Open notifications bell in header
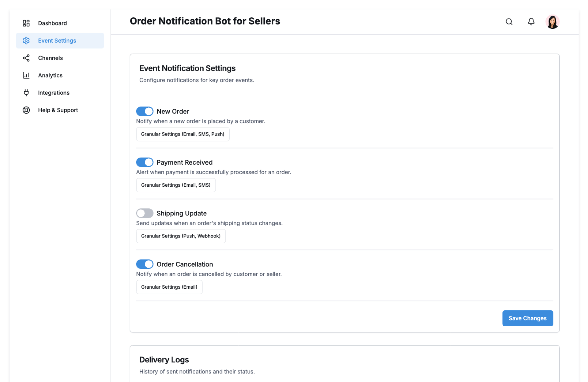 point(531,22)
